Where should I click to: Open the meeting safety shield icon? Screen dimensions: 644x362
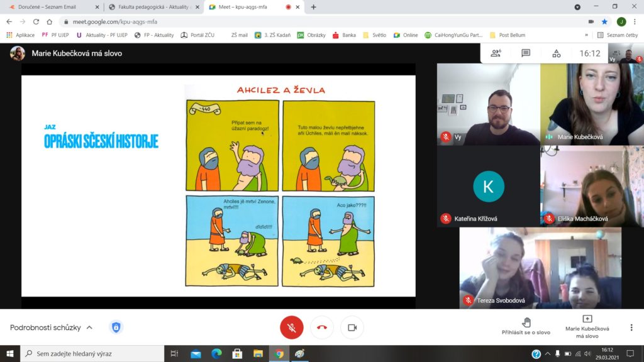coord(116,327)
